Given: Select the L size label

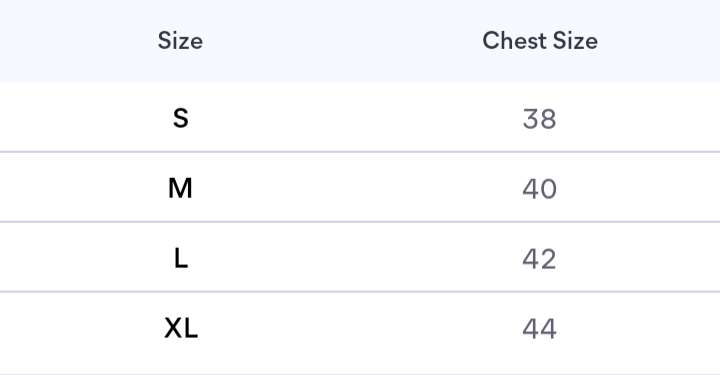Looking at the screenshot, I should point(181,258).
